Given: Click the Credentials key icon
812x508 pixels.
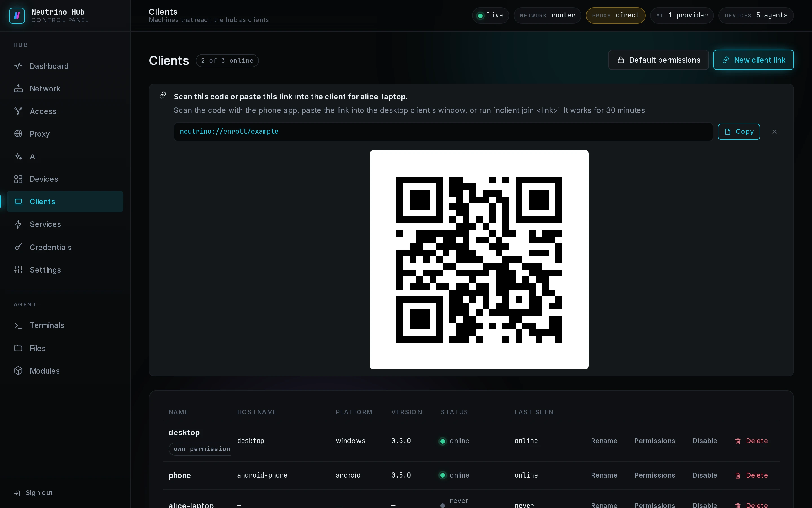Looking at the screenshot, I should point(18,247).
